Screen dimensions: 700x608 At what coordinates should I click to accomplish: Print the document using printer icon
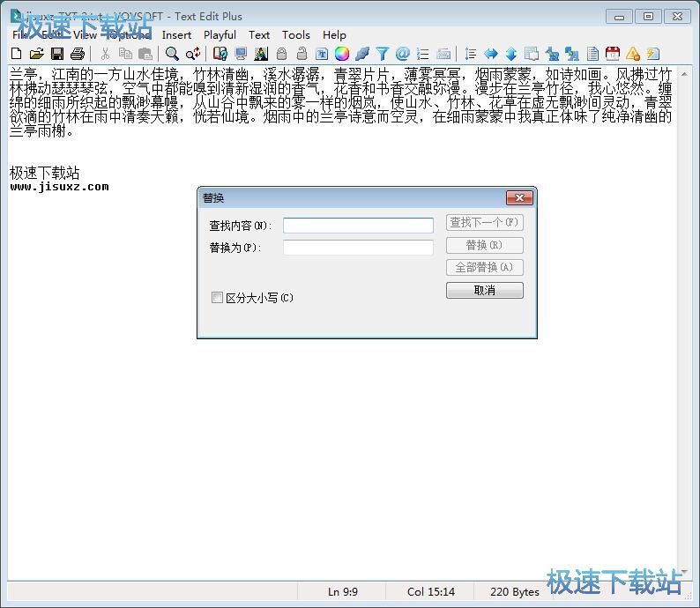[x=78, y=54]
